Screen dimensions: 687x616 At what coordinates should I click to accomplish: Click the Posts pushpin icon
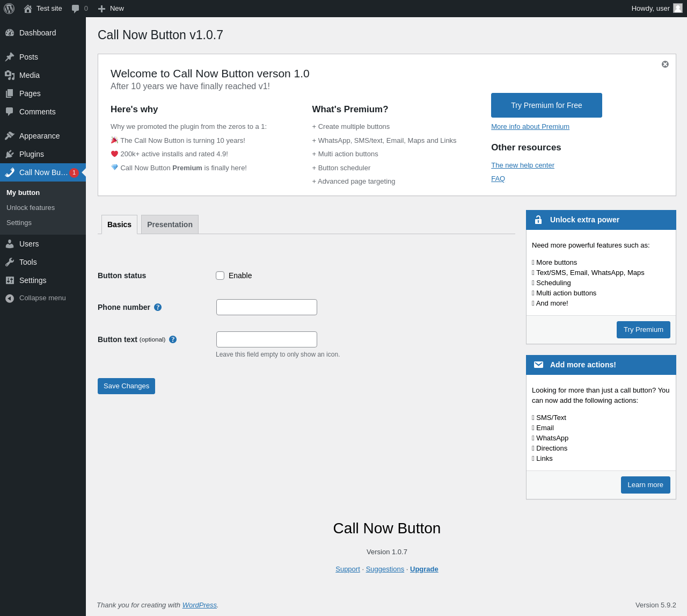coord(10,57)
